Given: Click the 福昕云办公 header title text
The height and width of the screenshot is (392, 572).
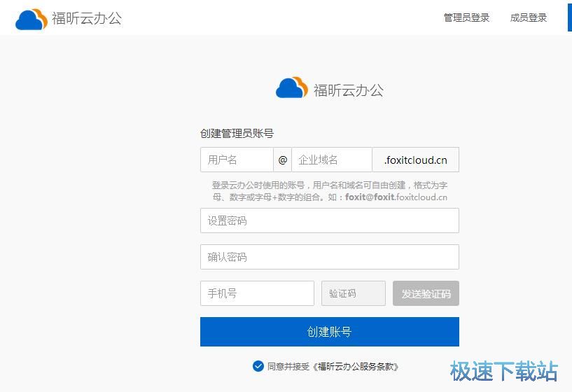Looking at the screenshot, I should (x=87, y=18).
